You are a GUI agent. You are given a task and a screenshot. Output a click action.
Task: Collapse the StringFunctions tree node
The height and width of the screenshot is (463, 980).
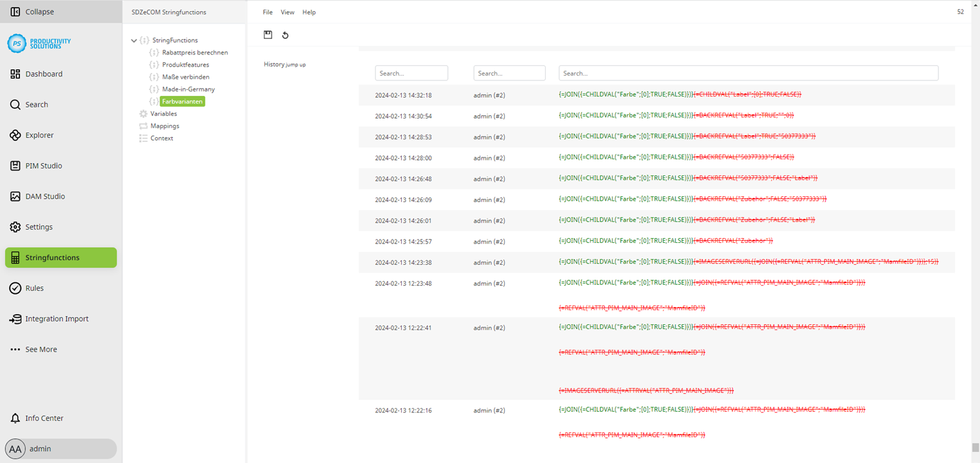coord(134,40)
